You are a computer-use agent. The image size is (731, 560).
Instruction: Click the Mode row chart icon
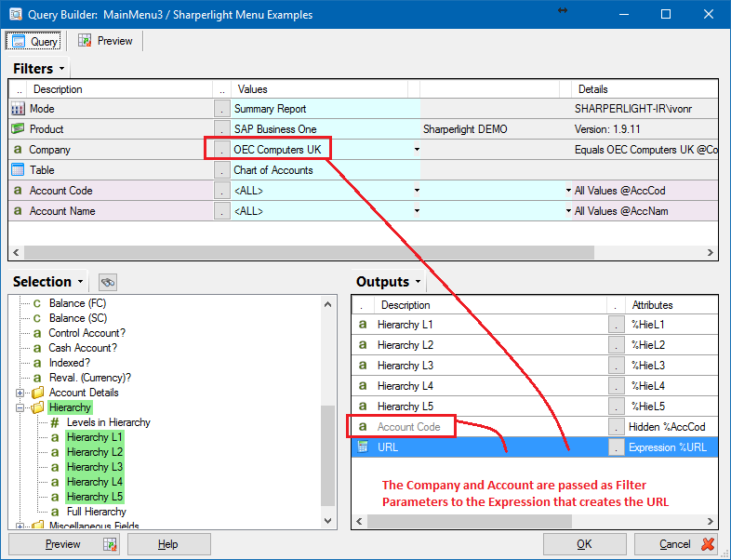18,109
